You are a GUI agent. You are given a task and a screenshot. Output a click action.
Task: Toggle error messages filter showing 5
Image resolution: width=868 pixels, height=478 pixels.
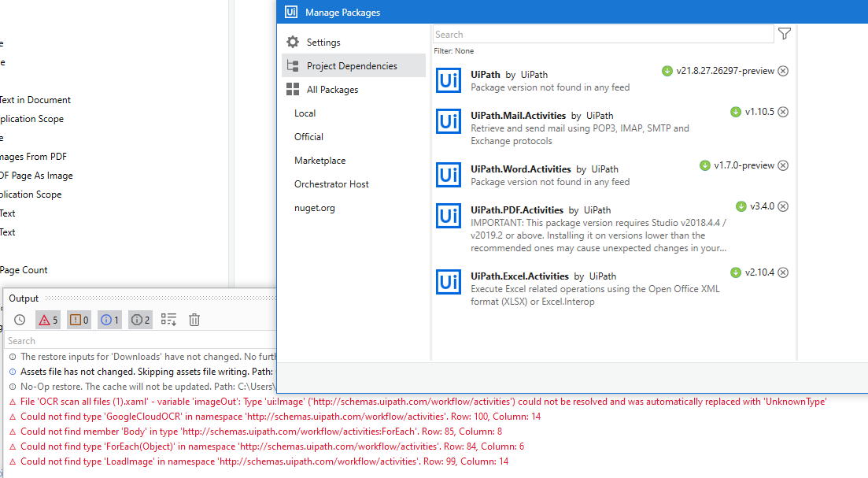pyautogui.click(x=48, y=320)
